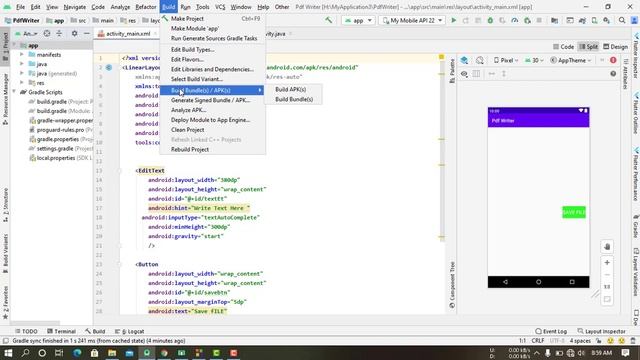Viewport: 640px width, 360px height.
Task: Toggle the Component Tree side panel
Action: click(452, 285)
